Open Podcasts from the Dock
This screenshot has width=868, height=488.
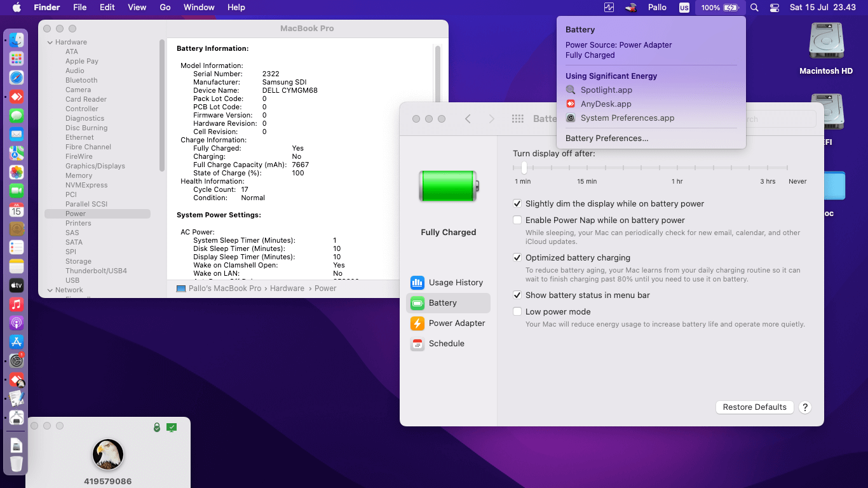tap(17, 323)
